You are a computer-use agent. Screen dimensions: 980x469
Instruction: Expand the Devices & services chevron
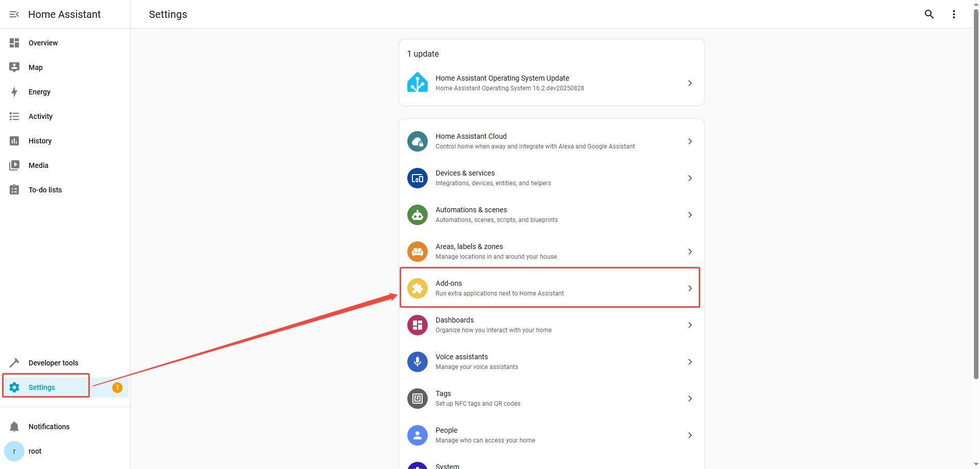[x=690, y=178]
